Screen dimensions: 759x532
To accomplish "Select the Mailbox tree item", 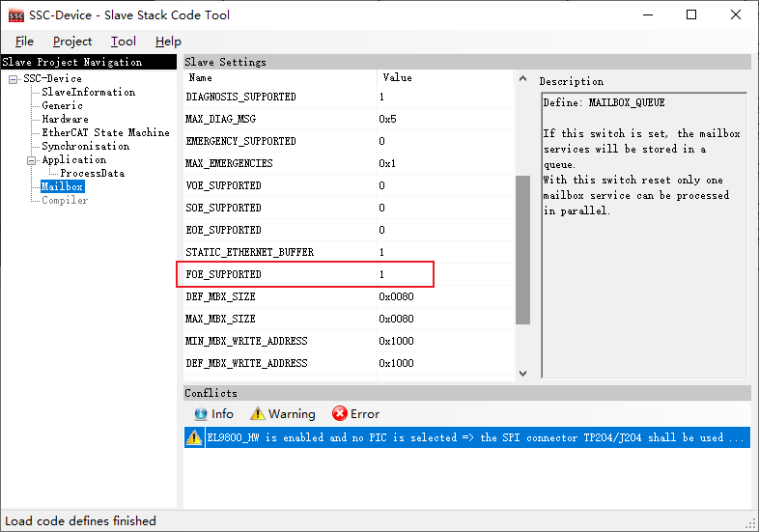I will pos(62,187).
